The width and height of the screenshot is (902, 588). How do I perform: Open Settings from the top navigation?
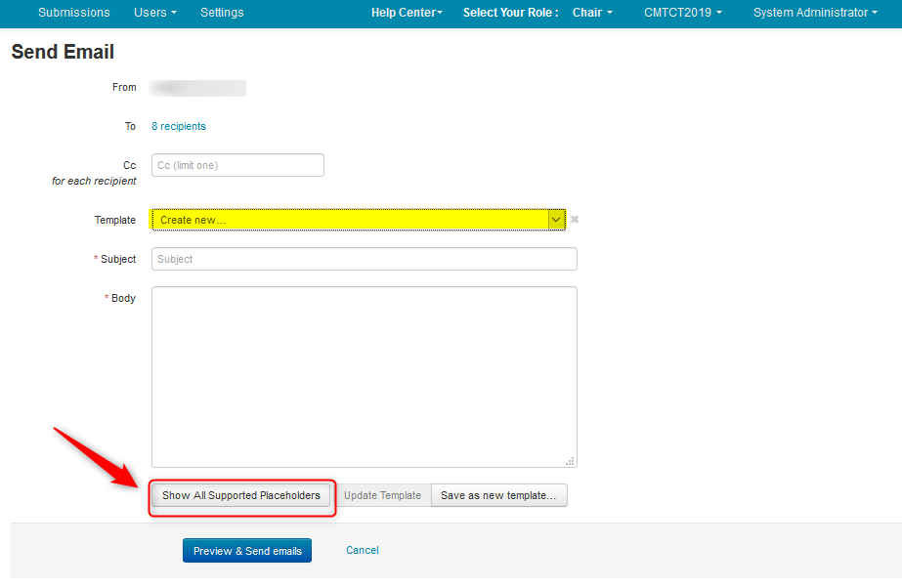point(222,13)
